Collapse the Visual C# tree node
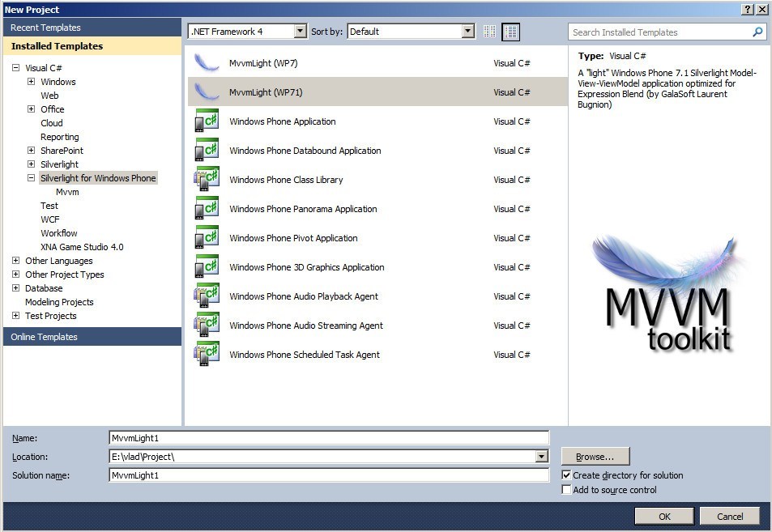 pyautogui.click(x=15, y=68)
